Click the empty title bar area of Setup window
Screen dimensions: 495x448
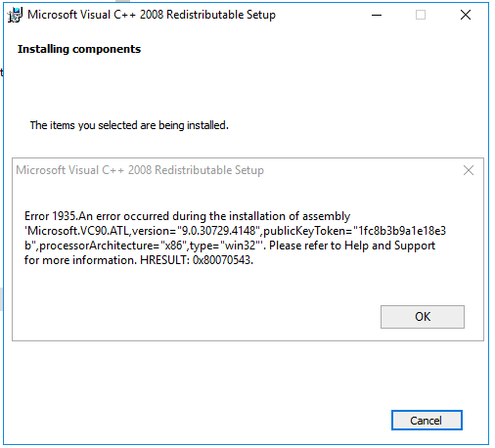[323, 15]
